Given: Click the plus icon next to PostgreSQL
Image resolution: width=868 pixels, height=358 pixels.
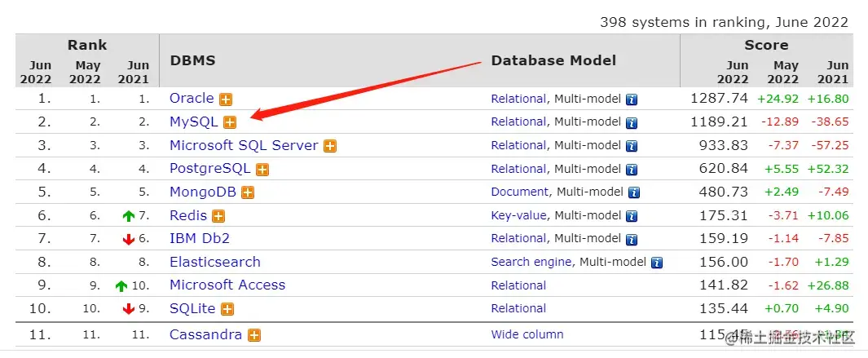Looking at the screenshot, I should click(262, 170).
